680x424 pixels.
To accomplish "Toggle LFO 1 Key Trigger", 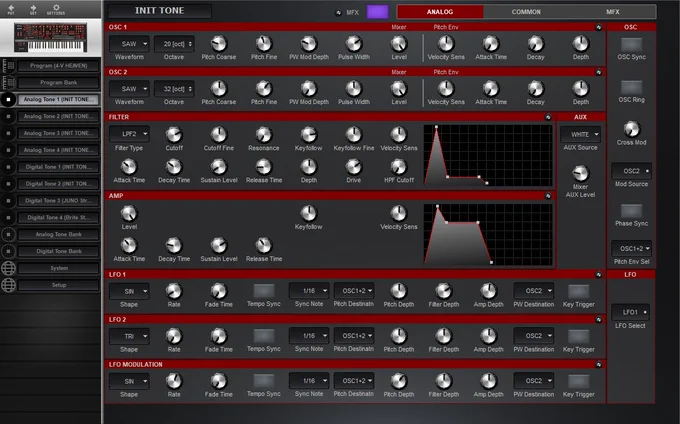I will pyautogui.click(x=579, y=291).
